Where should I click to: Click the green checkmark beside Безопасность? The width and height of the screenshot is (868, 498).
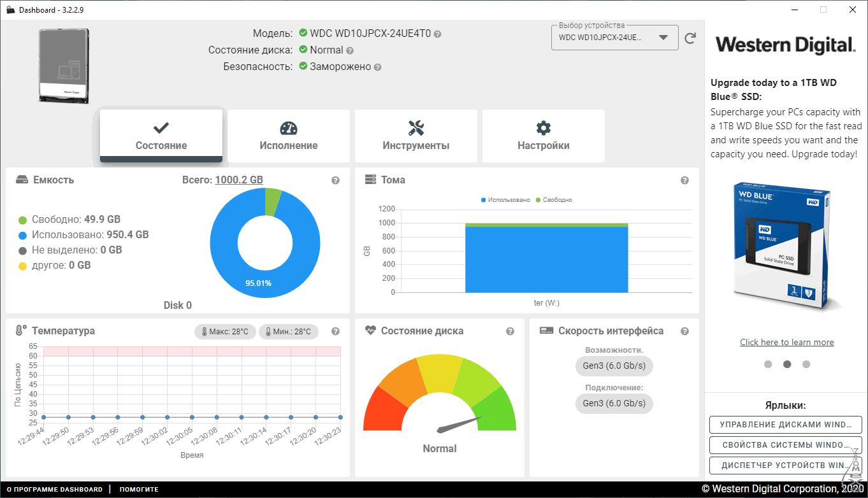(x=303, y=66)
